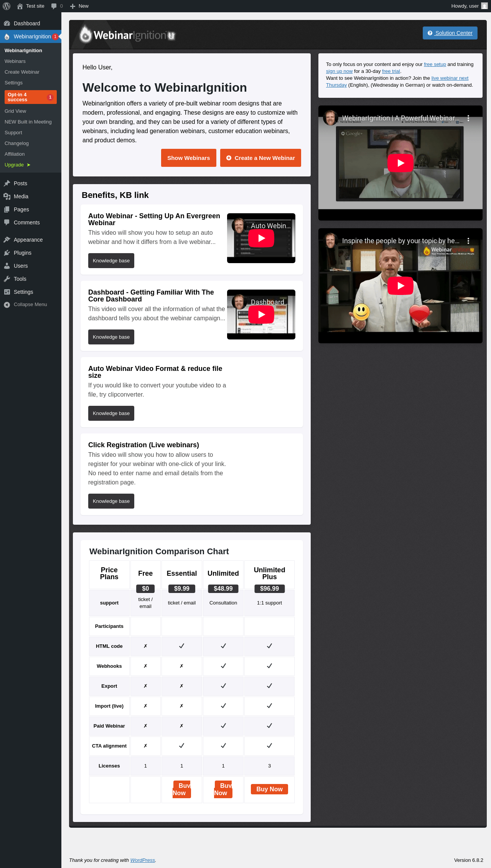Open the options dots on Inspire the people video

[468, 241]
